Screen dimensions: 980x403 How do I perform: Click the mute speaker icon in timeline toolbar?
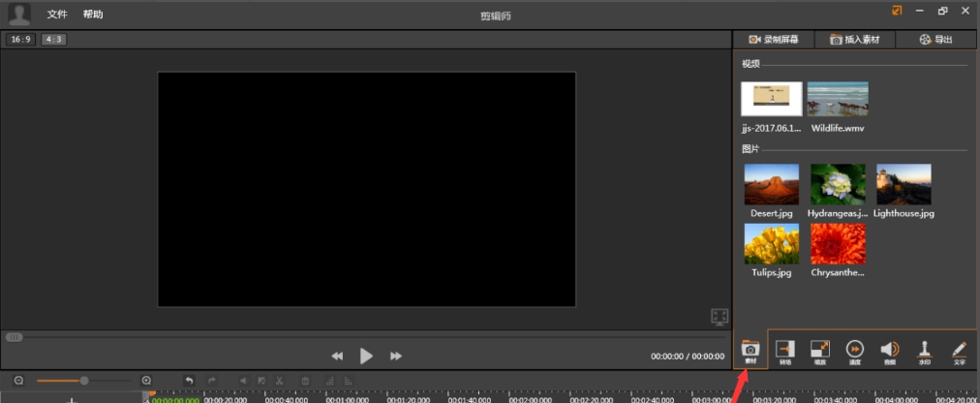coord(244,380)
